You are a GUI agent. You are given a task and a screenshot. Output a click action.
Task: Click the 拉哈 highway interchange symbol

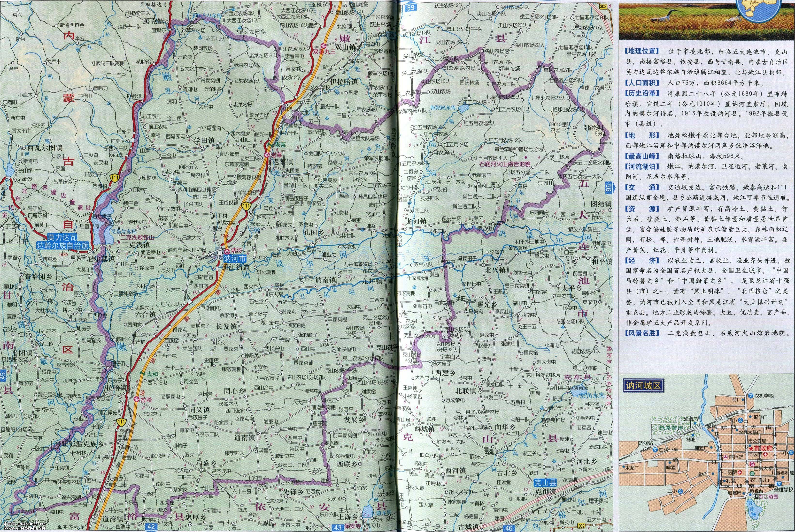(137, 399)
